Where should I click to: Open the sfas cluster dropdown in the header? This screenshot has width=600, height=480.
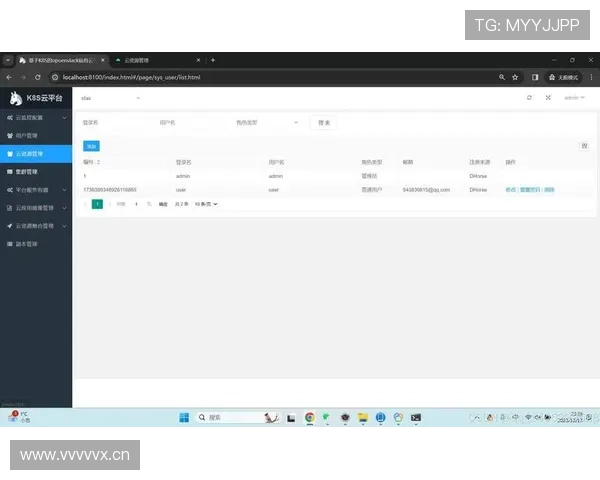[x=110, y=98]
